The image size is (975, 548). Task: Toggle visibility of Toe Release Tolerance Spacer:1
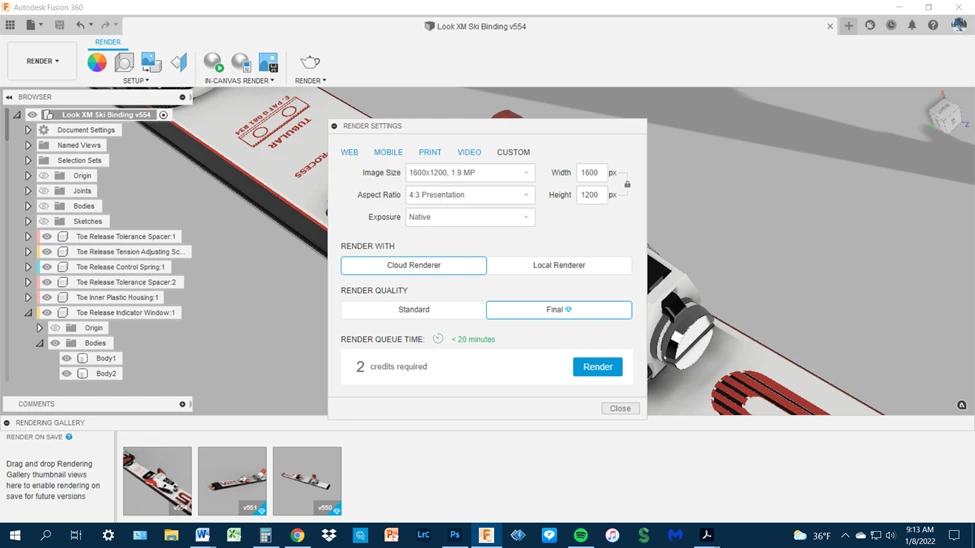tap(47, 236)
